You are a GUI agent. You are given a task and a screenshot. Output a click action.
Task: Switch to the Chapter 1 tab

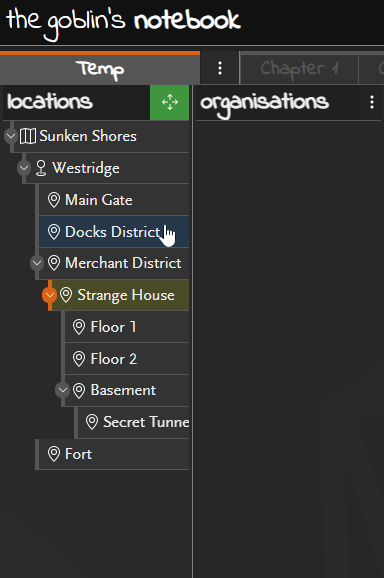click(299, 69)
